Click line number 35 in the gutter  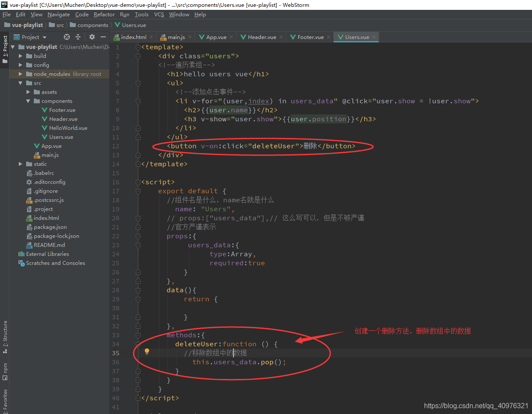(x=116, y=353)
